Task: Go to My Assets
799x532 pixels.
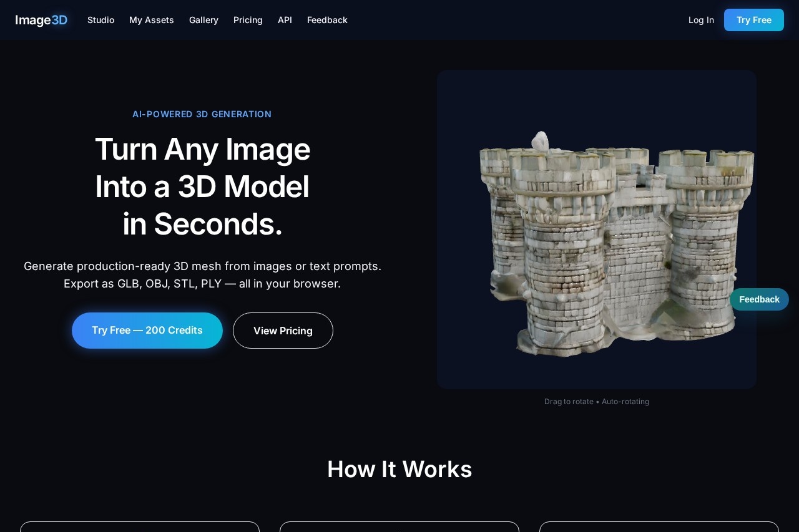Action: [x=151, y=20]
